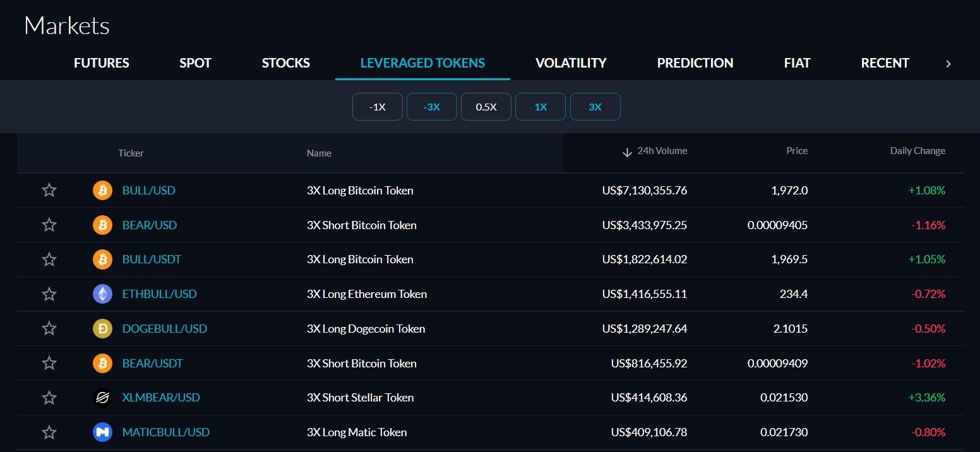Click daily change +1.08%
Viewport: 980px width, 452px height.
[x=927, y=190]
